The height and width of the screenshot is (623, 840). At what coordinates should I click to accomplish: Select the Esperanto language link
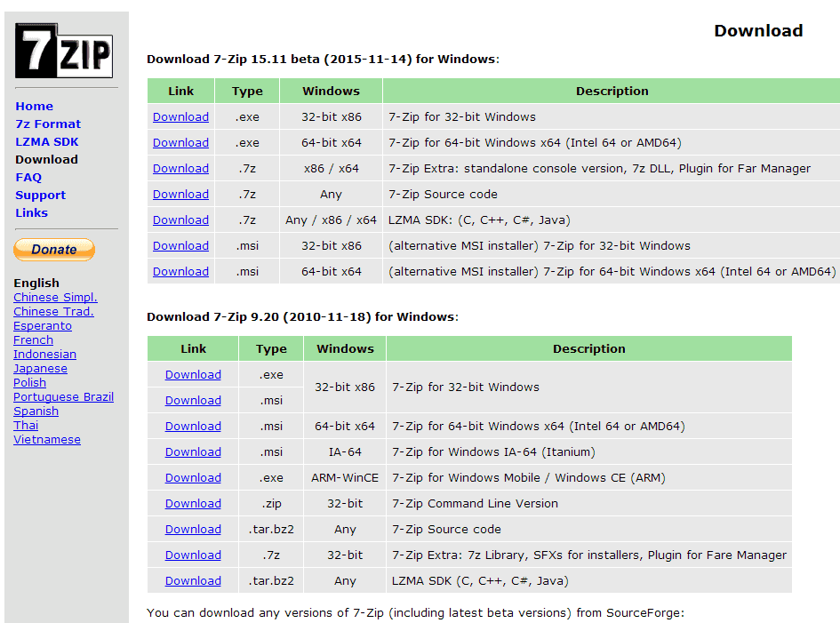(x=43, y=325)
